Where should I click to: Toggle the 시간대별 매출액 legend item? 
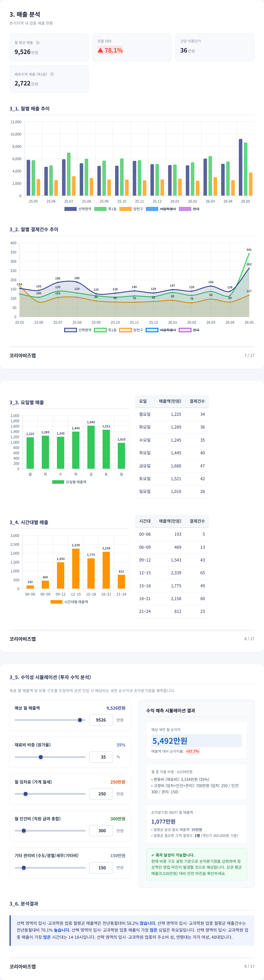[69, 602]
